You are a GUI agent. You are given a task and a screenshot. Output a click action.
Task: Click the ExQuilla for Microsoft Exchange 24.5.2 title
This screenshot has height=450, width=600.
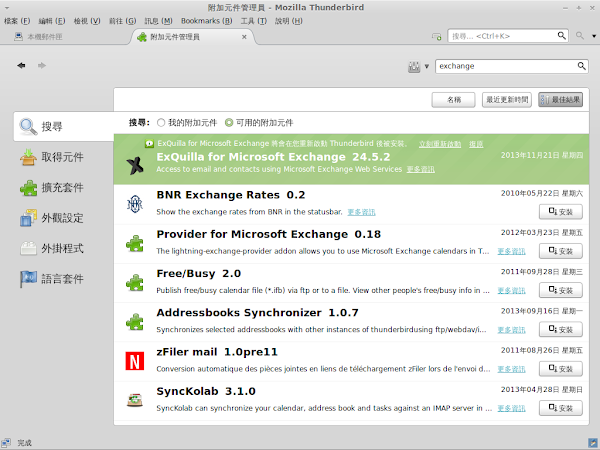tap(273, 157)
